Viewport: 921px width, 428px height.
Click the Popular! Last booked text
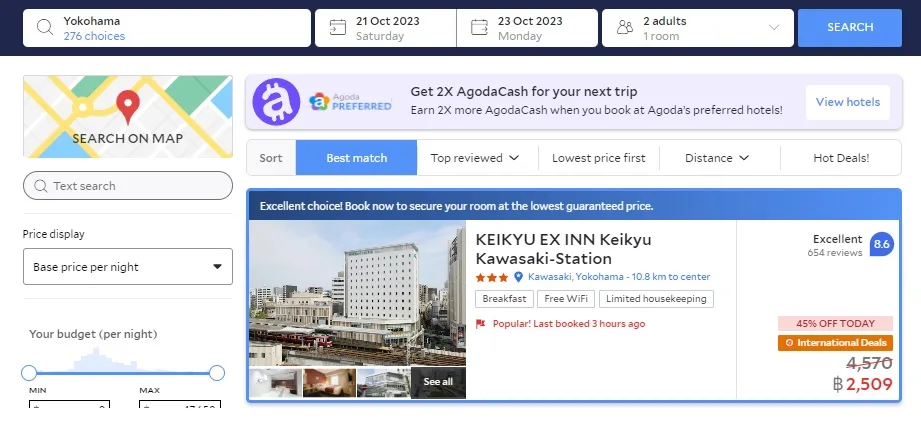click(569, 323)
